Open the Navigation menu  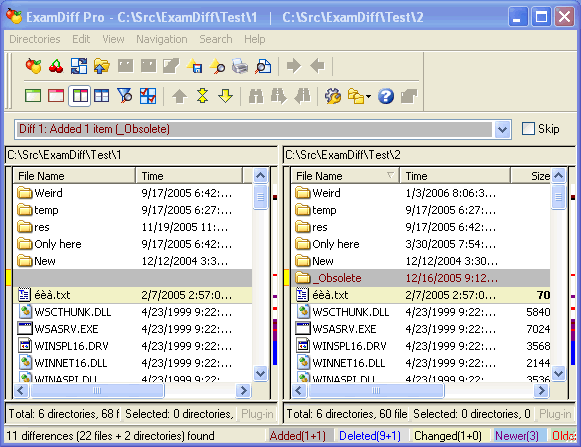[162, 39]
